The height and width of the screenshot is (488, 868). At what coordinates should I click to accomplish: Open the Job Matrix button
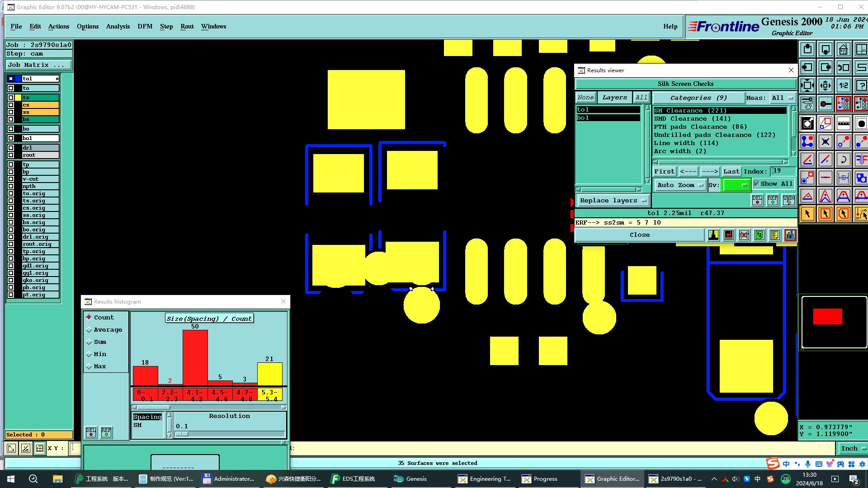[38, 65]
